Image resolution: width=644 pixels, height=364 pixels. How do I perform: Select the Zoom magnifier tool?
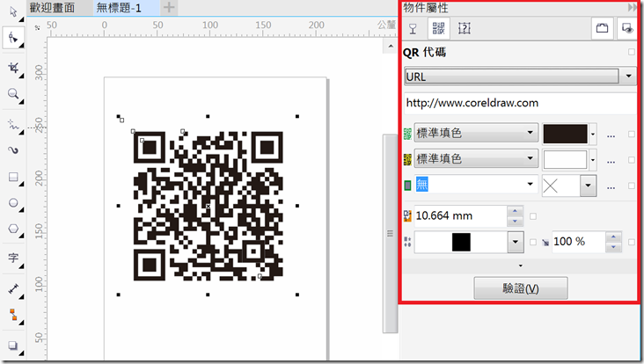[12, 94]
